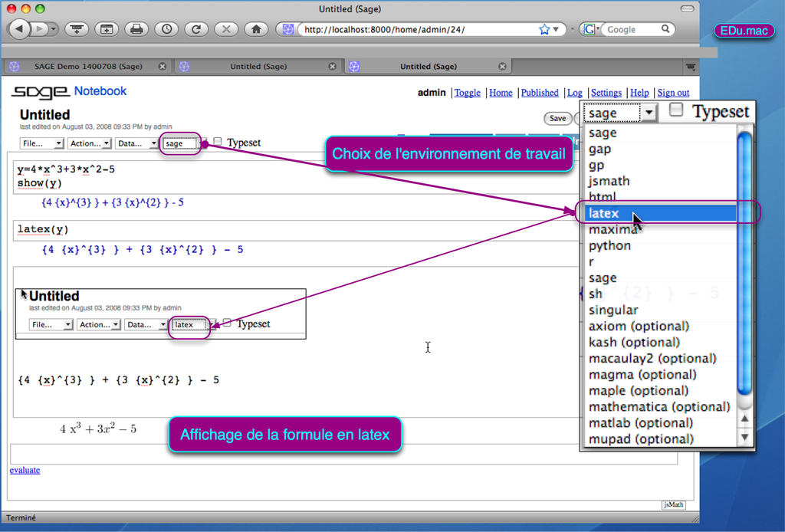Choose gap from the language list
This screenshot has width=785, height=532.
coord(660,149)
